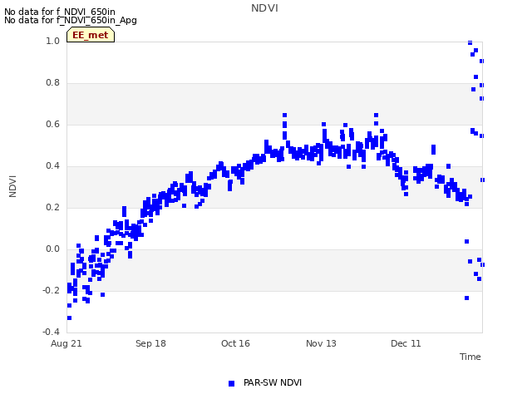Click the 0.6 y-axis tick label
The width and height of the screenshot is (532, 399).
tap(52, 125)
